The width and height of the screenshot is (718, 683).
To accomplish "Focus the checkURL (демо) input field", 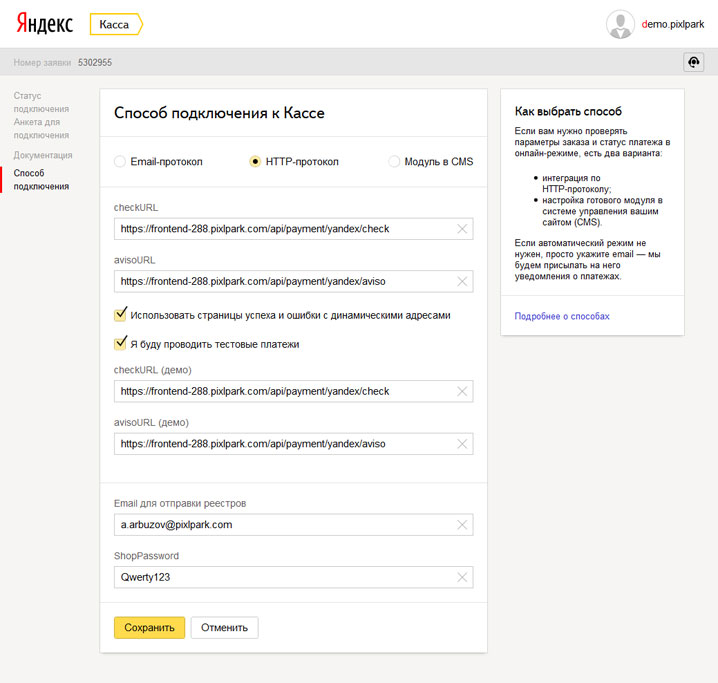I will point(294,391).
